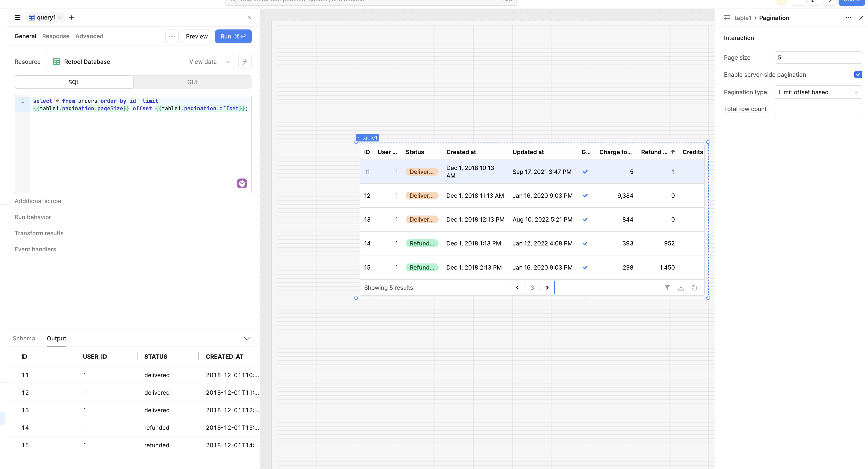The image size is (868, 469).
Task: Go to the previous table page
Action: (x=517, y=288)
